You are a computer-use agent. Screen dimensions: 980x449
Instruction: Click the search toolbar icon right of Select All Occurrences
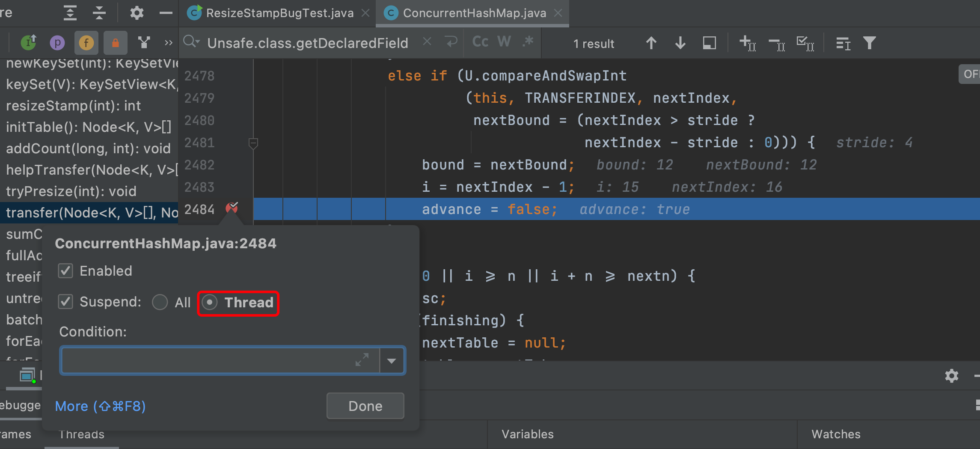tap(843, 43)
